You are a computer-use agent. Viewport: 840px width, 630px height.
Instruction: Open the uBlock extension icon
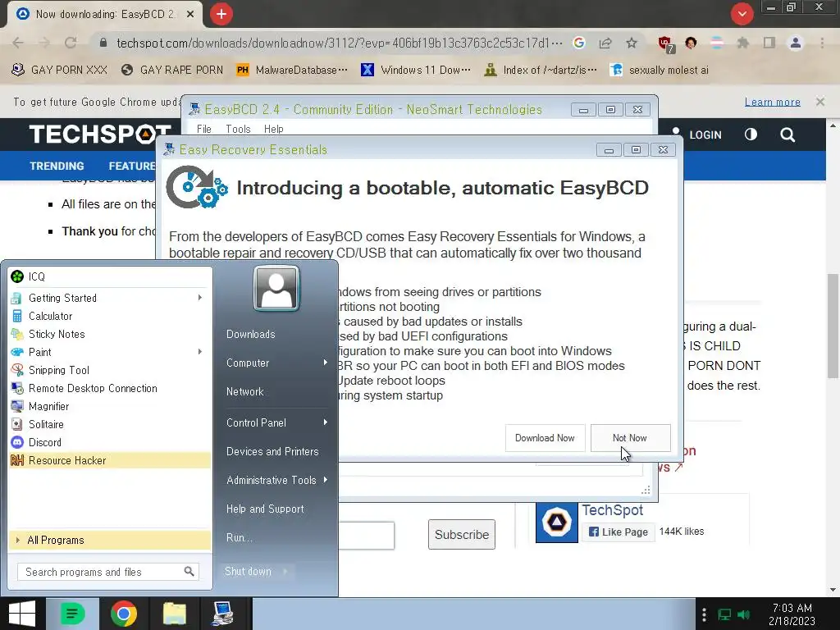tap(665, 44)
